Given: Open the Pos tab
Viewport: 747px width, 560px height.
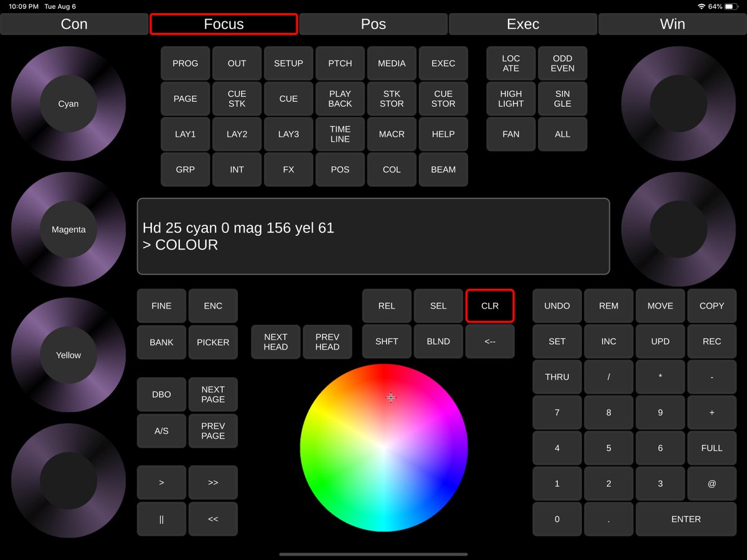Looking at the screenshot, I should (374, 24).
